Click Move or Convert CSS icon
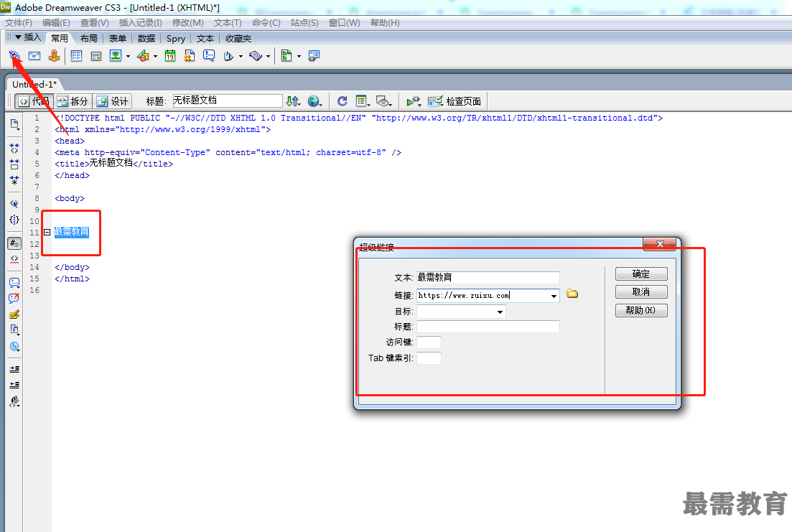 pyautogui.click(x=14, y=347)
